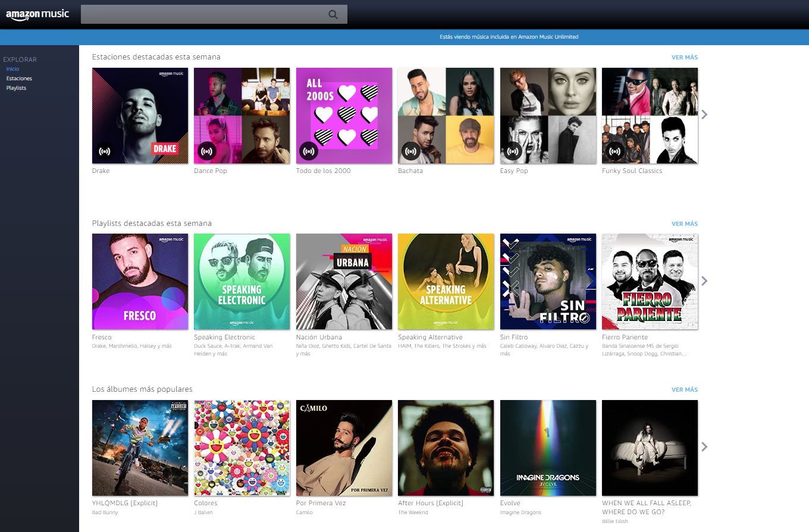Show next stations with the right chevron

point(705,115)
